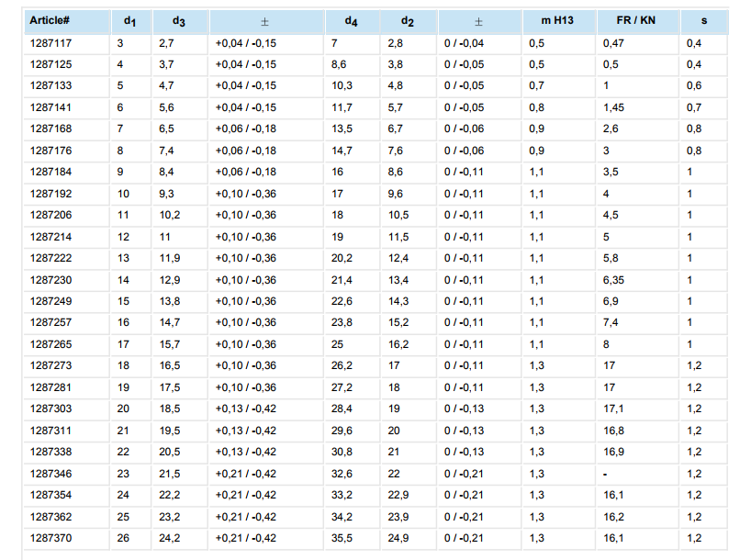Open article 1287214
Image resolution: width=751 pixels, height=560 pixels.
coord(51,236)
